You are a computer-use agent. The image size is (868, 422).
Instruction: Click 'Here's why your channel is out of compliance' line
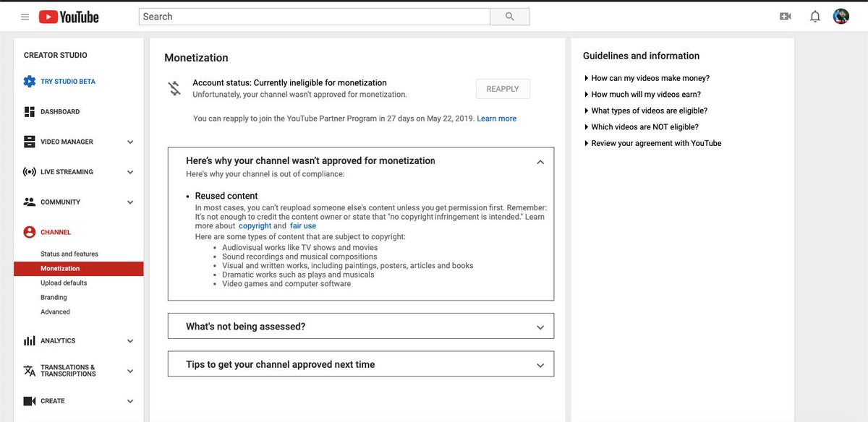coord(265,174)
